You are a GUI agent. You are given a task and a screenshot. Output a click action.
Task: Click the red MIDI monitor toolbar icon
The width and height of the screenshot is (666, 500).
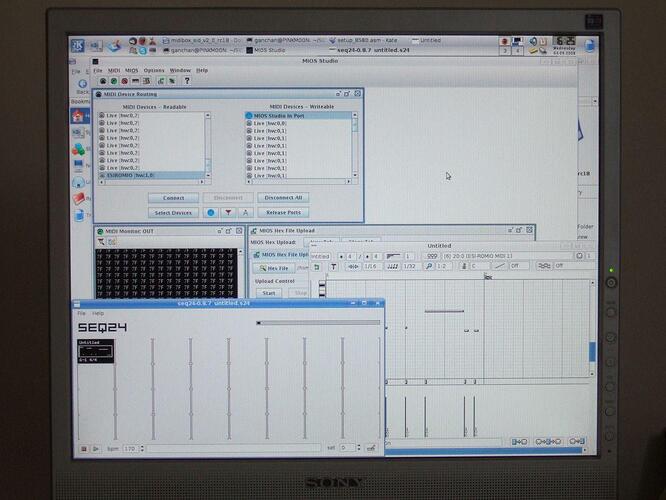pos(124,81)
